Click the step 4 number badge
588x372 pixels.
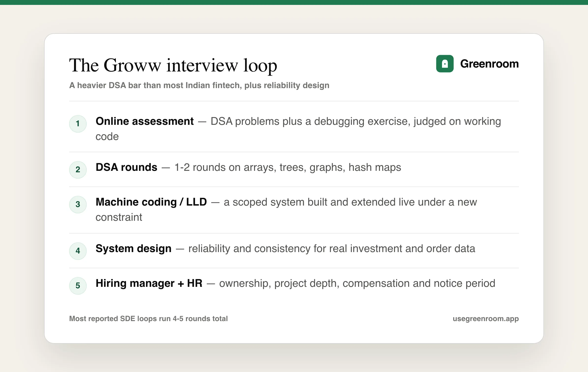click(x=78, y=251)
